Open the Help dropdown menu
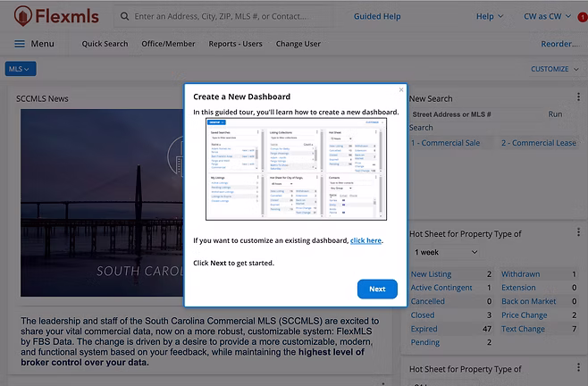Viewport: 588px width, 386px height. (490, 16)
